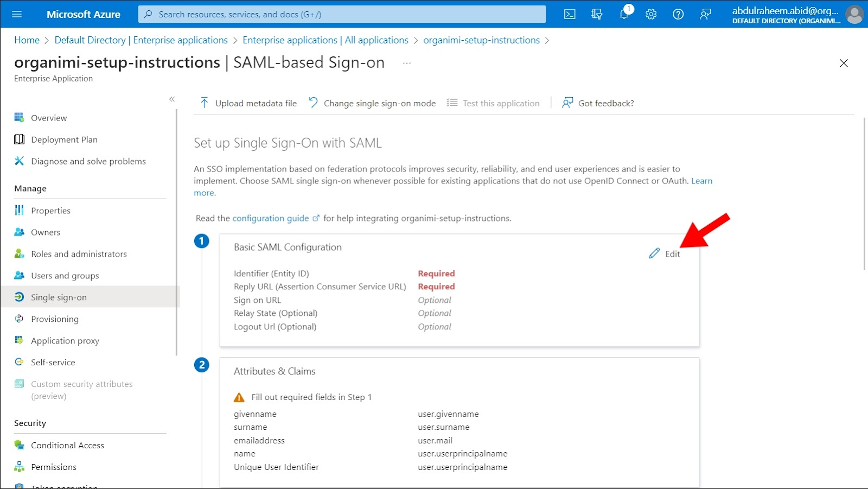This screenshot has width=868, height=489.
Task: Click the warning triangle in Attributes & Claims
Action: pos(239,397)
